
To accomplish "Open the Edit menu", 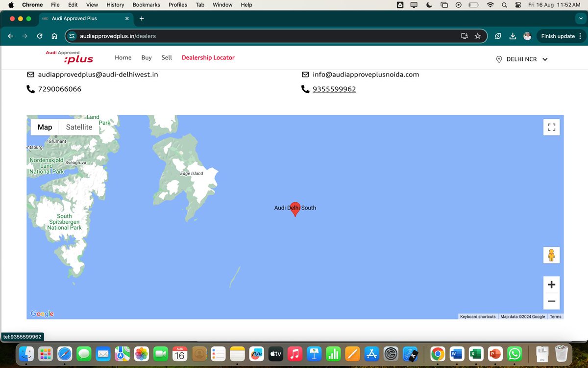I will point(73,5).
